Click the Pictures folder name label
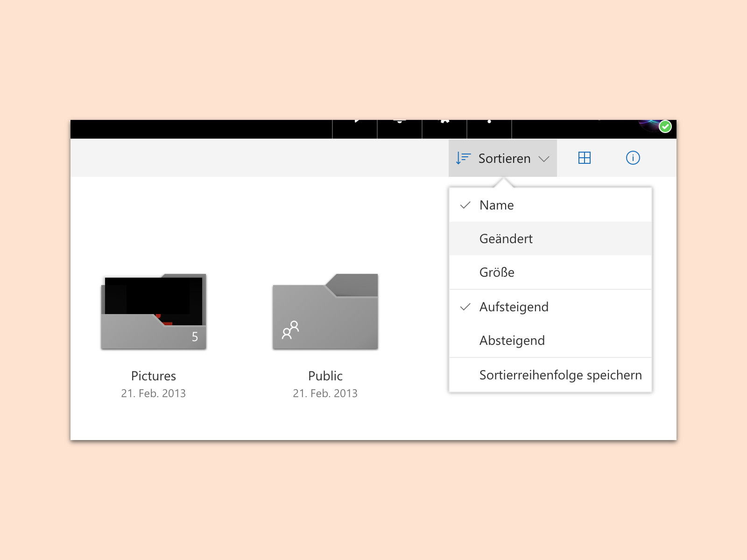This screenshot has height=560, width=747. 154,376
